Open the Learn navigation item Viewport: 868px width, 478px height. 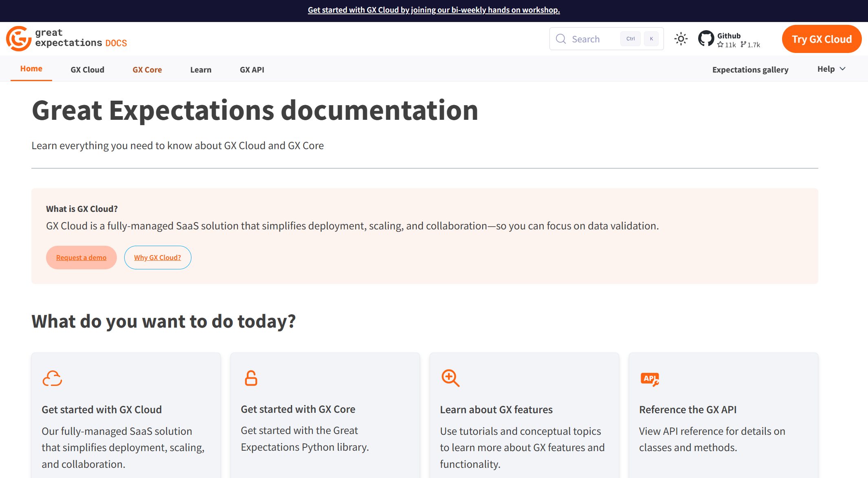pyautogui.click(x=200, y=70)
